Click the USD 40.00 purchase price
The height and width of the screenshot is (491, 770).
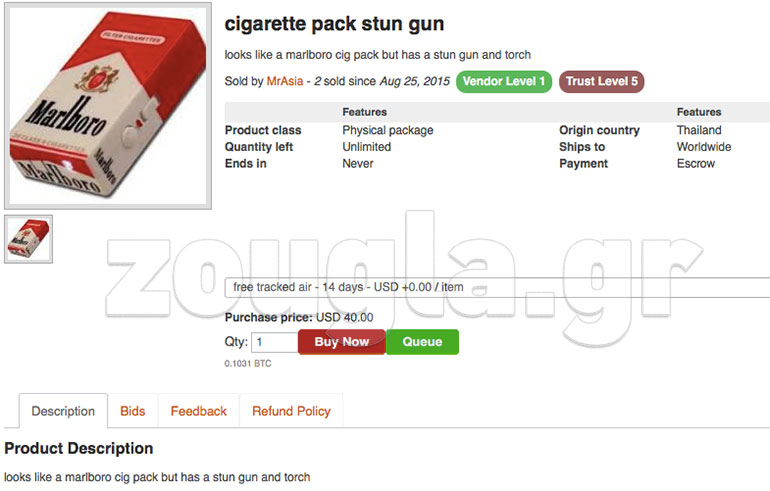[344, 318]
